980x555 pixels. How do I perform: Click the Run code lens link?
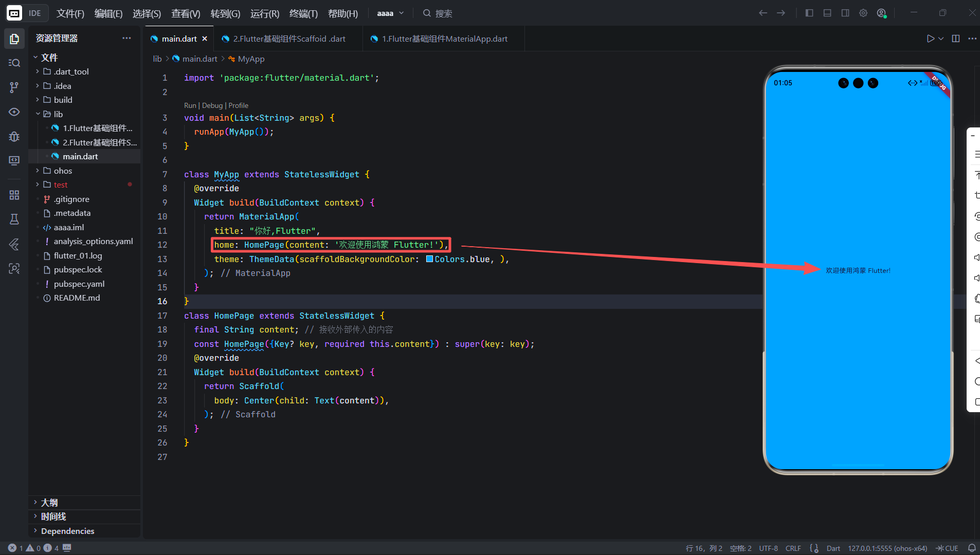(x=190, y=105)
